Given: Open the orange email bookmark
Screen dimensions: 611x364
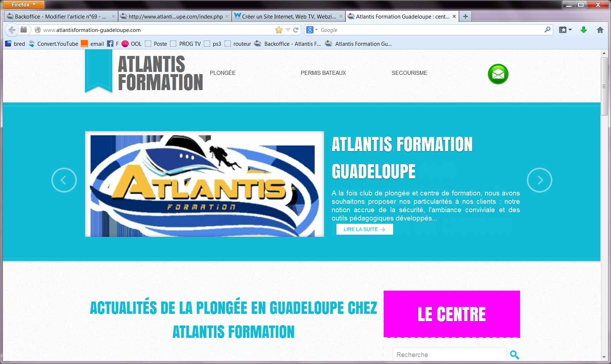Looking at the screenshot, I should [92, 44].
